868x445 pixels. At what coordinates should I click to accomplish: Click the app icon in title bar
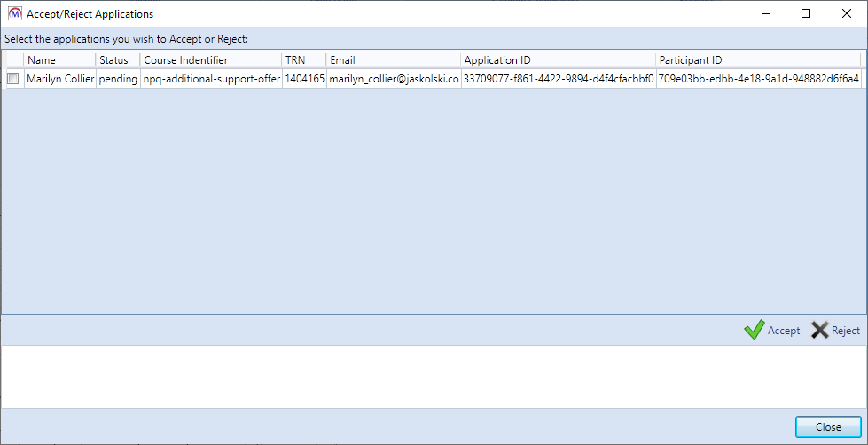pyautogui.click(x=13, y=14)
